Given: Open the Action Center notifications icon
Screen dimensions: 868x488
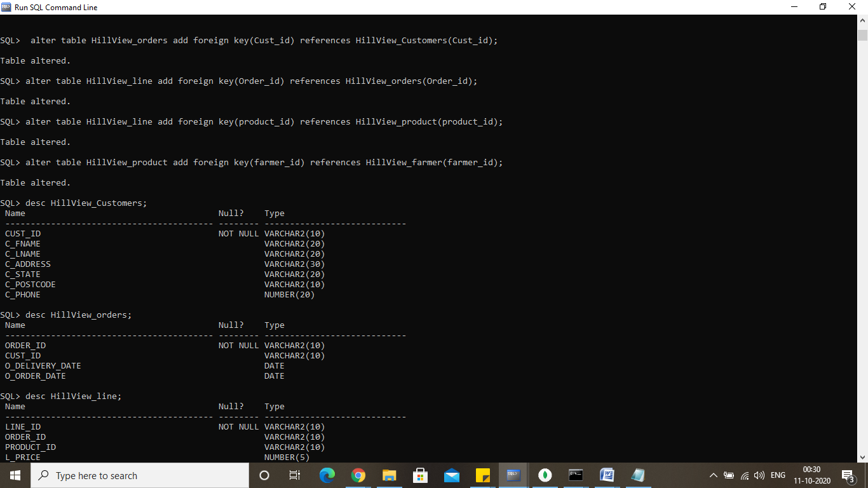Looking at the screenshot, I should [848, 475].
